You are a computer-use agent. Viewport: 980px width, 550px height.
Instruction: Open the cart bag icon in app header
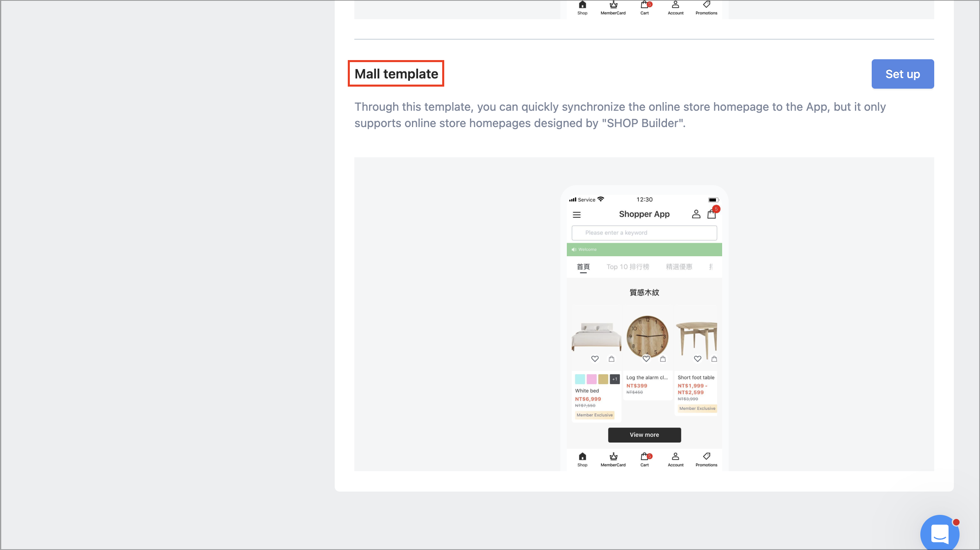click(712, 214)
